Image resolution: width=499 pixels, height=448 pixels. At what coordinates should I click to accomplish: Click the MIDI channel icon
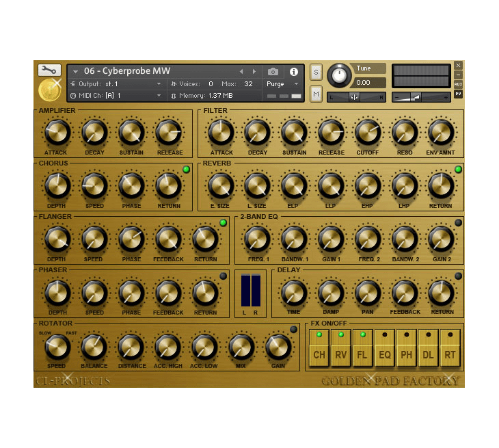[x=73, y=96]
